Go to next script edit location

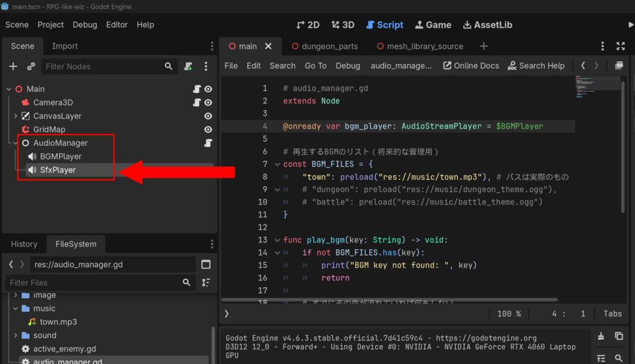pyautogui.click(x=596, y=65)
